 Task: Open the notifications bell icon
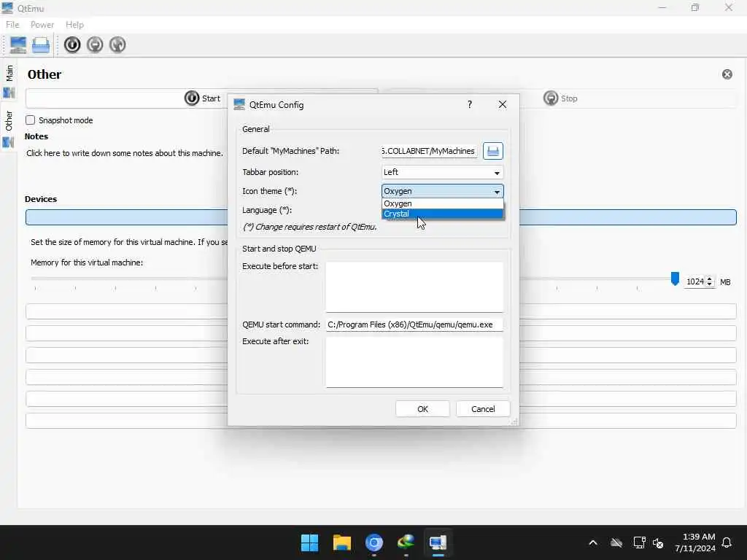click(727, 542)
